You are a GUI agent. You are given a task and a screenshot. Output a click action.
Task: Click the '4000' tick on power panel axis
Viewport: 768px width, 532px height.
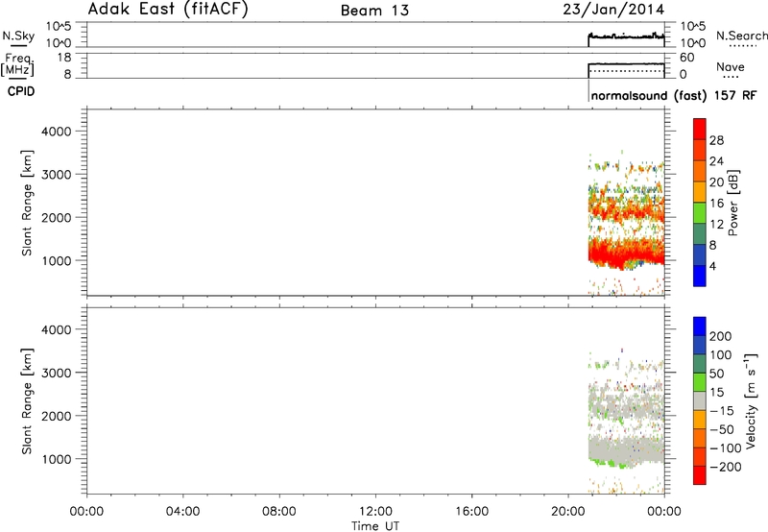click(x=57, y=132)
